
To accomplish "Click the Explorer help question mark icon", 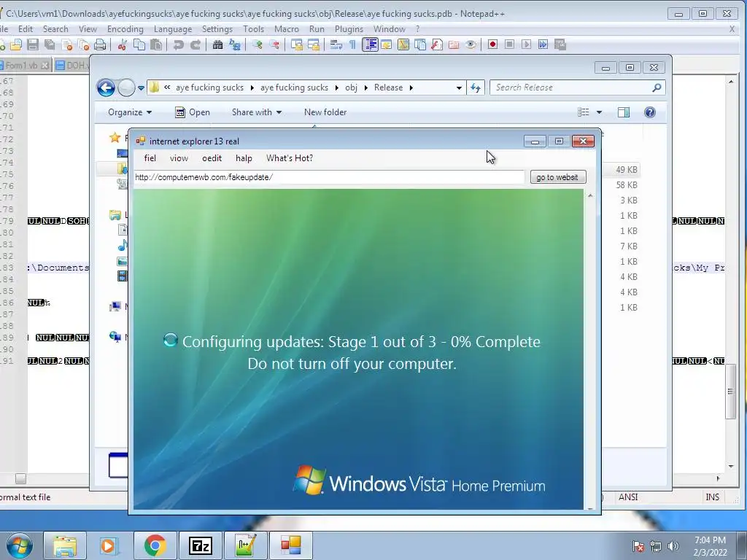I will 650,112.
